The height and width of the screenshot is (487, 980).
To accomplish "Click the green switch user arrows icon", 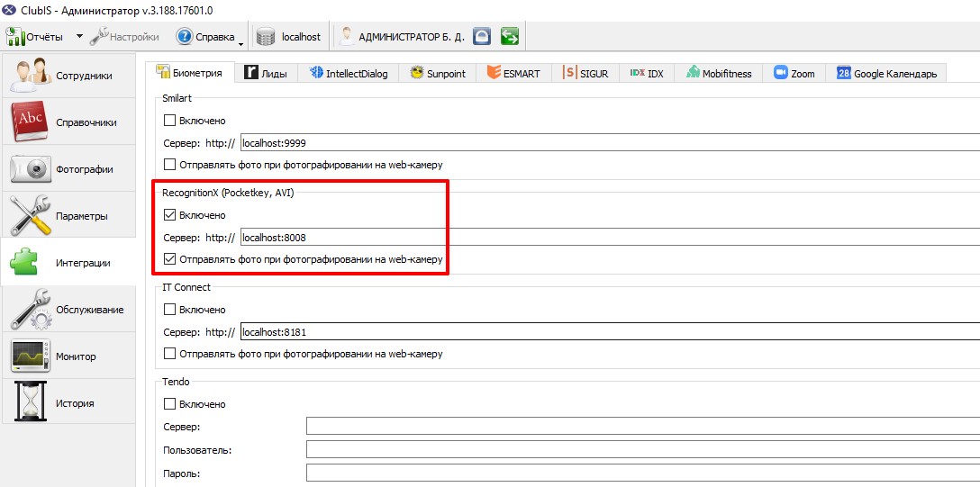I will pyautogui.click(x=510, y=37).
